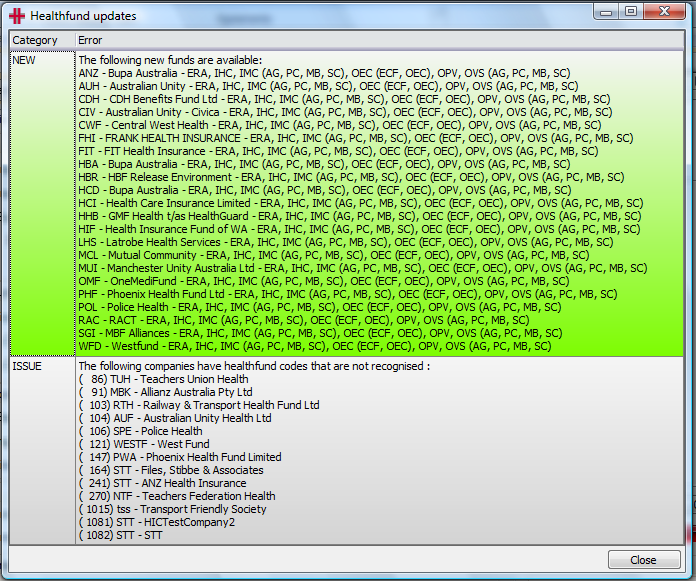Click the HCD - Bupa Australia line

tap(325, 190)
